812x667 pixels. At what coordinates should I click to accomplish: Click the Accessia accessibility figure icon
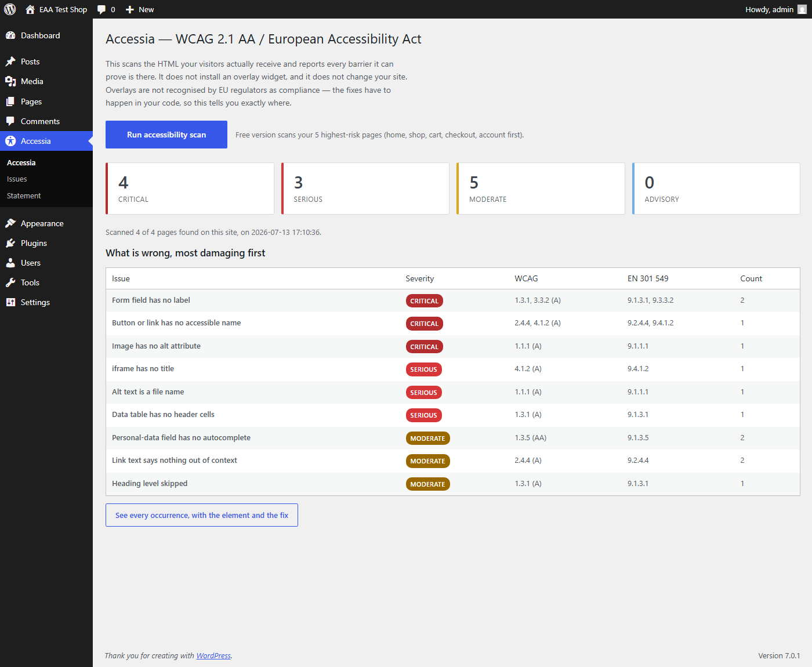(x=10, y=141)
